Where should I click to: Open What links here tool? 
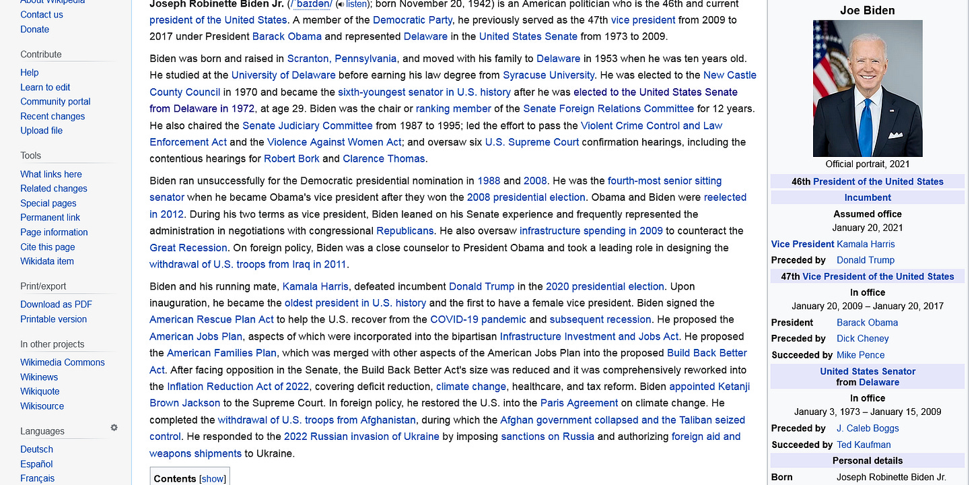pyautogui.click(x=51, y=174)
